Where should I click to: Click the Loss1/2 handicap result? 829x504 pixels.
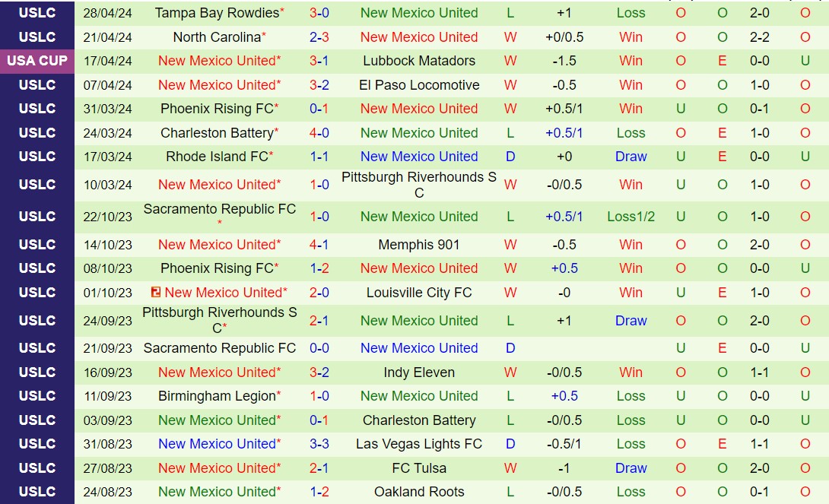coord(630,217)
